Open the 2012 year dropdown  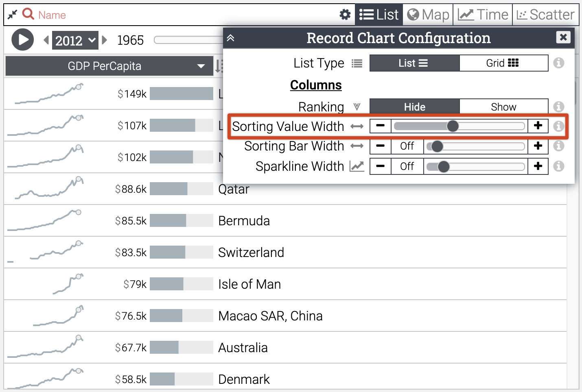(x=75, y=40)
